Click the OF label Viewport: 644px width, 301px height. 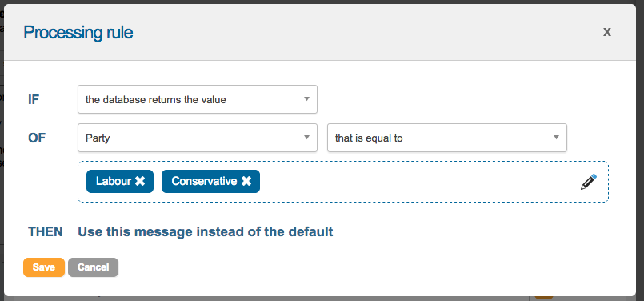coord(37,138)
